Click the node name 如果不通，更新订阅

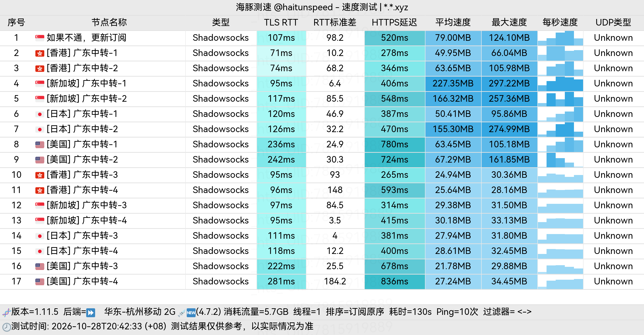coord(86,38)
